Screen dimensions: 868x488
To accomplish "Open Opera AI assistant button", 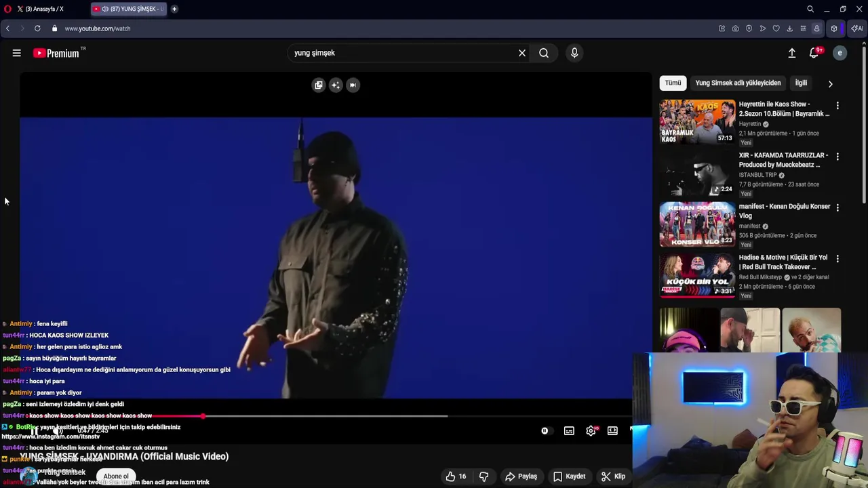I will pos(857,28).
